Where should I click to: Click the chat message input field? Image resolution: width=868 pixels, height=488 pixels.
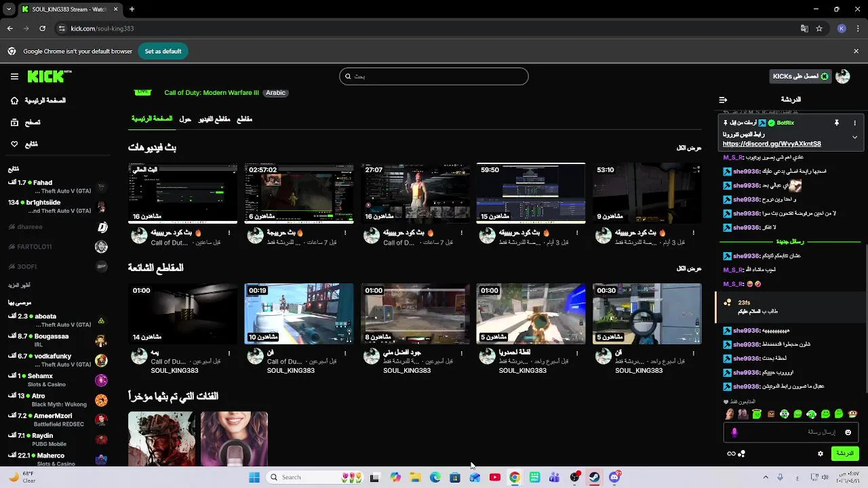coord(791,432)
